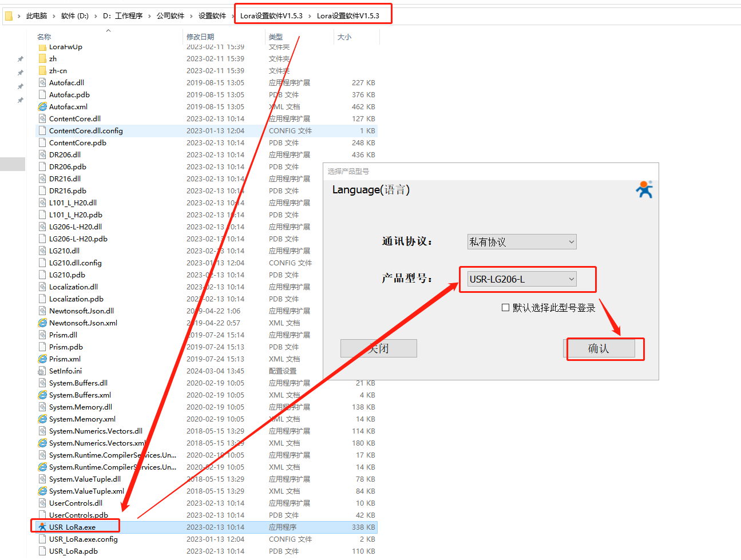The width and height of the screenshot is (741, 560).
Task: Select the L101_L_H20.pdb file name
Action: [x=76, y=215]
